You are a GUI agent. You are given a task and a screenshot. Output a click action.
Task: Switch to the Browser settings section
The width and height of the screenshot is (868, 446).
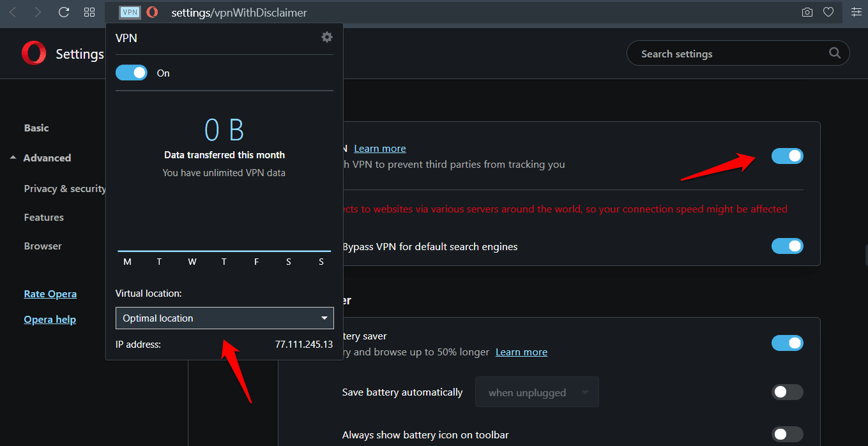[x=42, y=246]
